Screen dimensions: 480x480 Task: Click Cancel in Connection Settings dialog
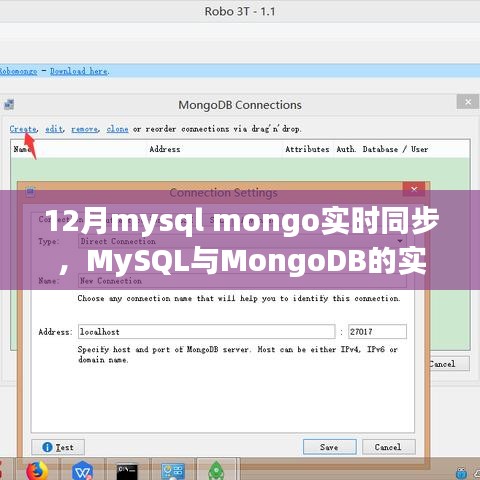(x=389, y=447)
